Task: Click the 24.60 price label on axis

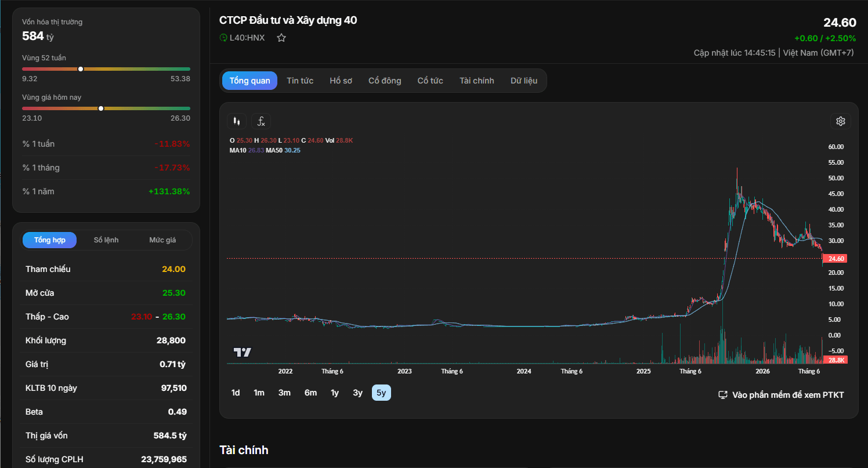Action: click(x=836, y=259)
